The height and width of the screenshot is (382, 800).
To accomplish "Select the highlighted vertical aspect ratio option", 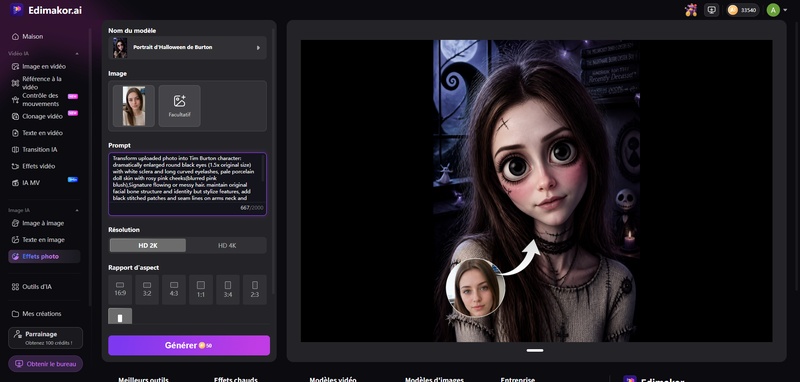I will pos(120,316).
